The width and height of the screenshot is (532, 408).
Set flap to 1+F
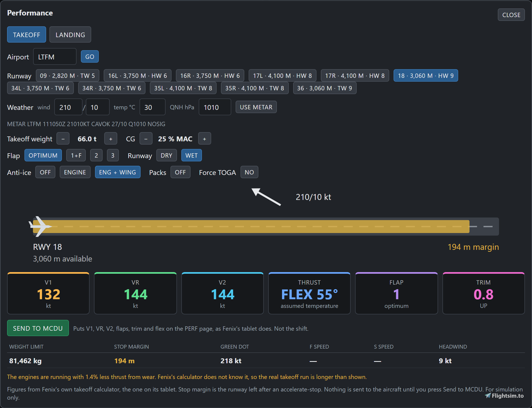coord(76,155)
